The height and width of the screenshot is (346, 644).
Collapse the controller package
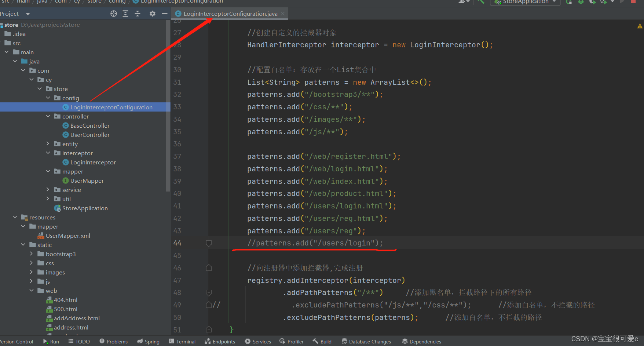click(48, 116)
